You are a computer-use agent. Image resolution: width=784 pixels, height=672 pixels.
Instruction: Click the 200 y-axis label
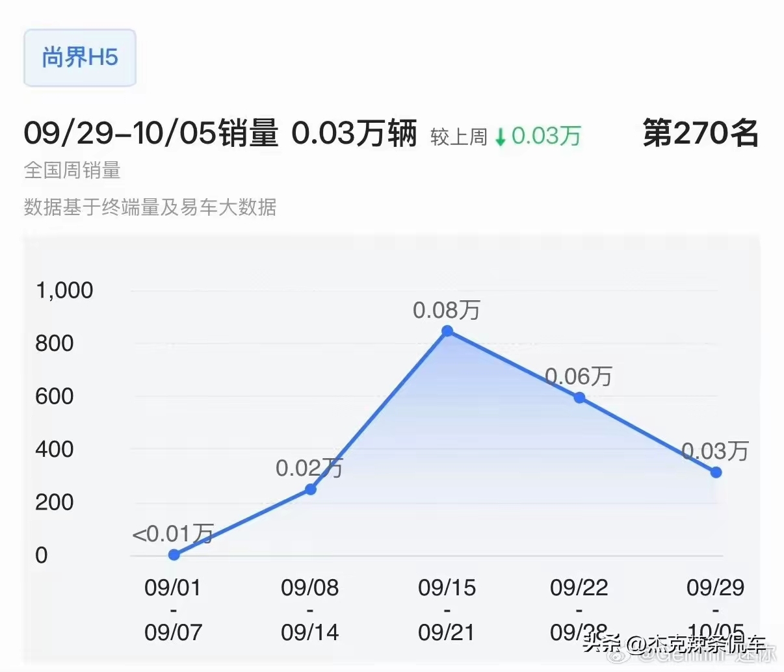(55, 502)
